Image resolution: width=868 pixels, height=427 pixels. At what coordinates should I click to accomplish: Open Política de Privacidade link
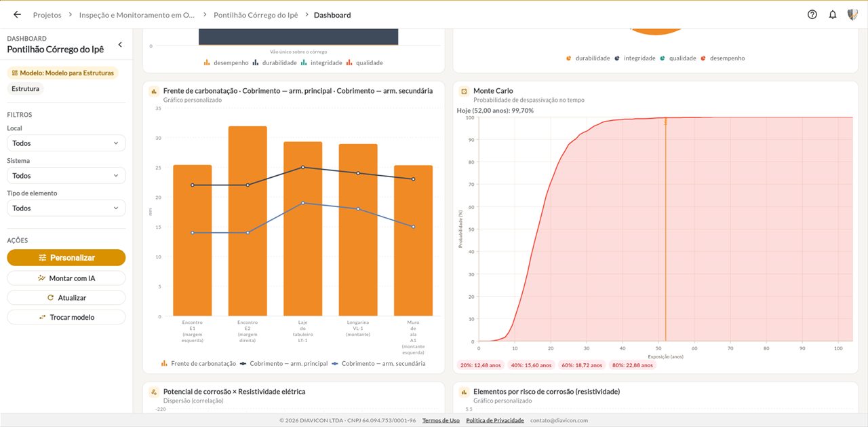(495, 420)
